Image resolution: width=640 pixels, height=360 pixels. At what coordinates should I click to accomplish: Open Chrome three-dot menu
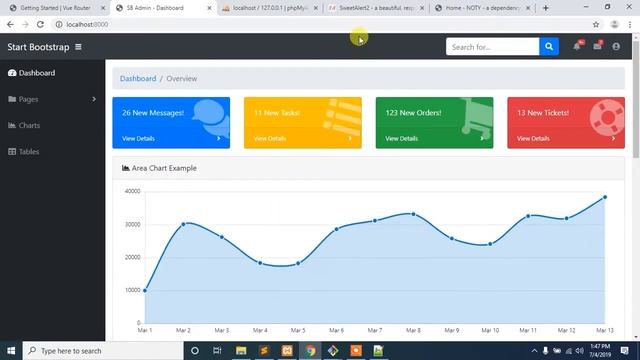pyautogui.click(x=630, y=24)
